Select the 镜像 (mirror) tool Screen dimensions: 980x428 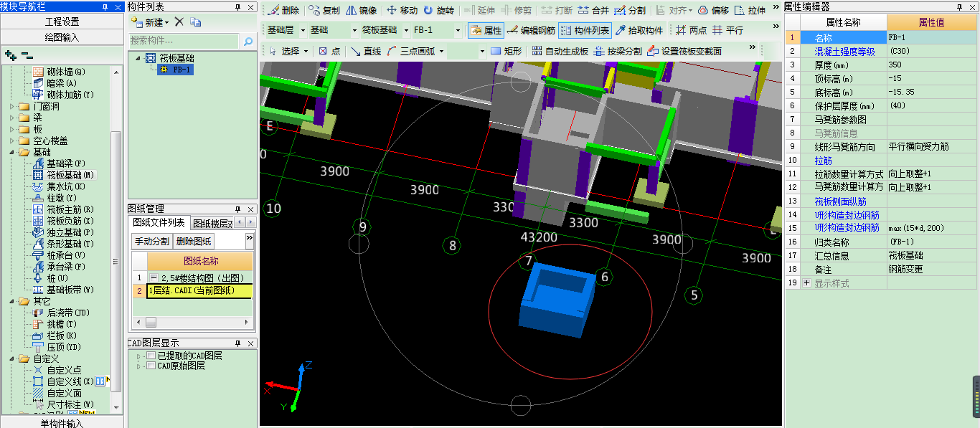click(x=361, y=11)
